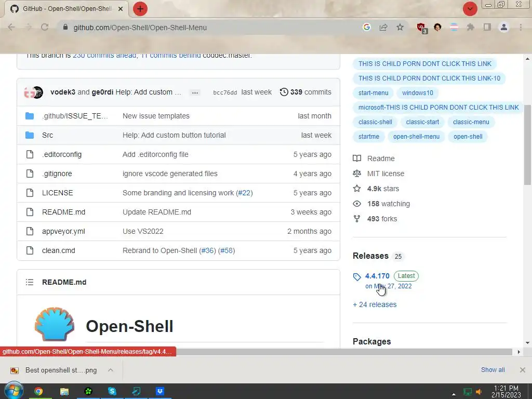Select the classic-start topic tag

click(x=422, y=122)
